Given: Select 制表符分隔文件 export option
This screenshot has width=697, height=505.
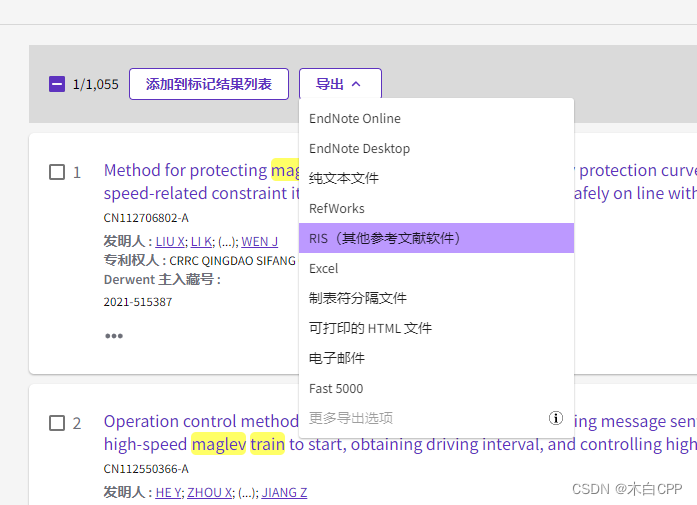Looking at the screenshot, I should point(436,298).
